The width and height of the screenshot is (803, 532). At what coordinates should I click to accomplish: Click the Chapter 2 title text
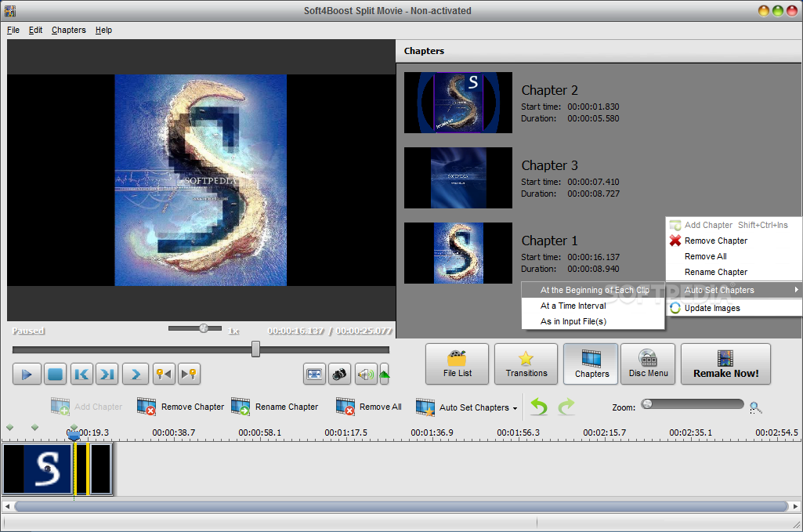[x=549, y=90]
